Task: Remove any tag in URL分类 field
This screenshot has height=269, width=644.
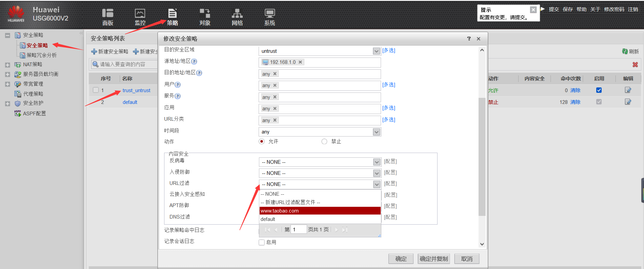Action: (x=275, y=120)
